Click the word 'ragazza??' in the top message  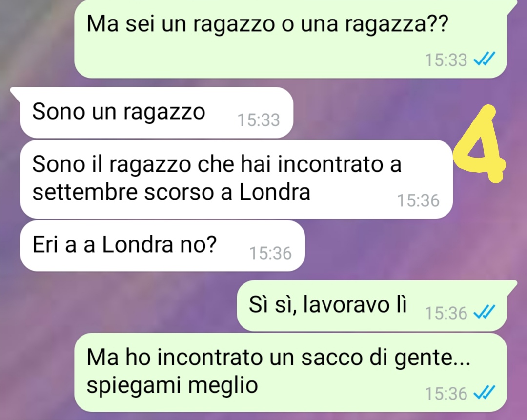(396, 25)
